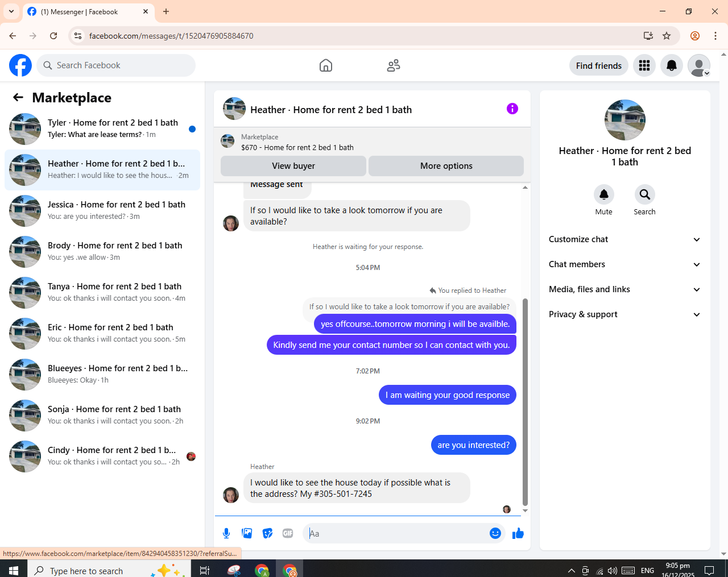The width and height of the screenshot is (728, 577).
Task: Open Eric's conversation
Action: 102,334
